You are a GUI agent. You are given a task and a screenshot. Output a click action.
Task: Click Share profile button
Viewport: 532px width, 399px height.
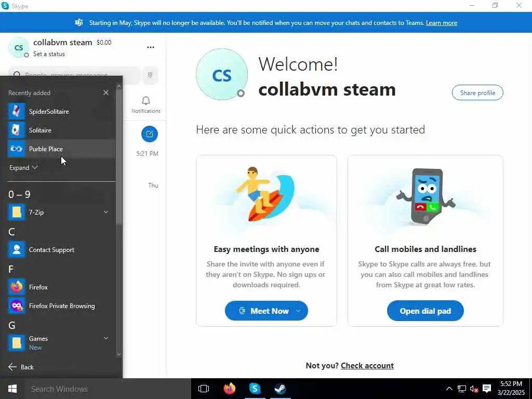click(477, 92)
